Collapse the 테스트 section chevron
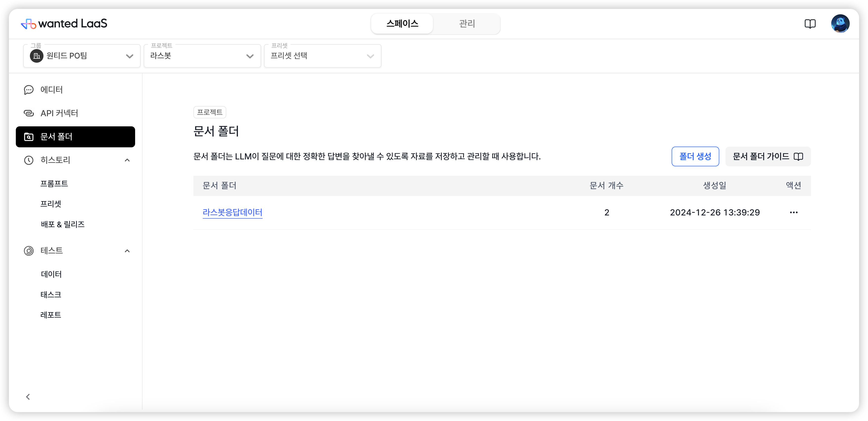 click(127, 251)
